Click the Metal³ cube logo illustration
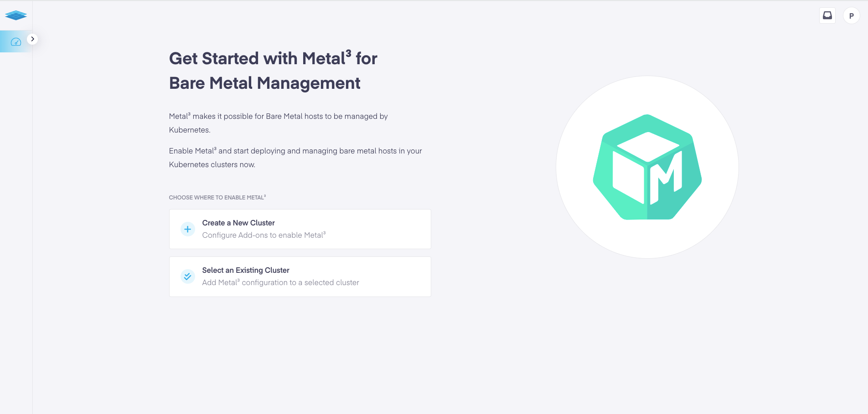This screenshot has height=414, width=868. 647,167
